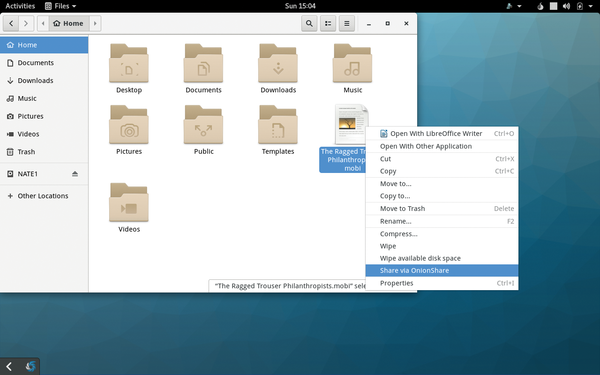Open the system power menu arrow
The height and width of the screenshot is (375, 600).
[x=590, y=6]
